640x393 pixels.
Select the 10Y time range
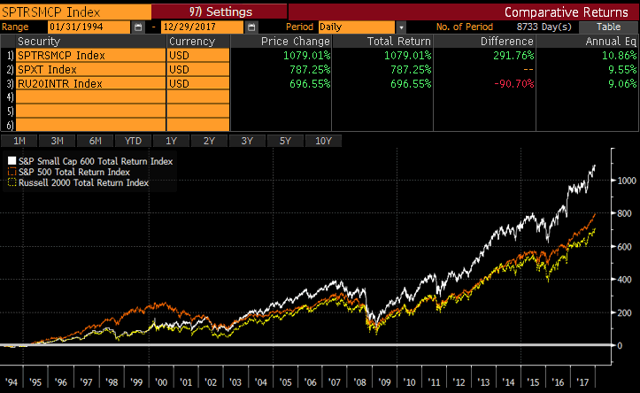[x=323, y=141]
